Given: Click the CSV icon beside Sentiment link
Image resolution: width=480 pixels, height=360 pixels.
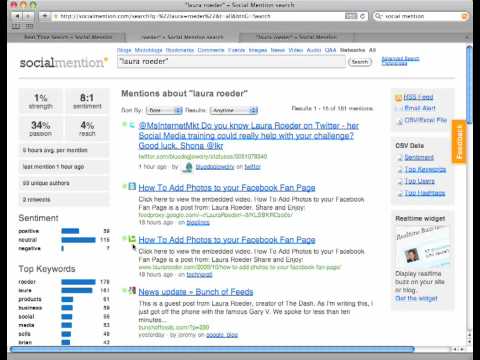Looking at the screenshot, I should tap(400, 158).
